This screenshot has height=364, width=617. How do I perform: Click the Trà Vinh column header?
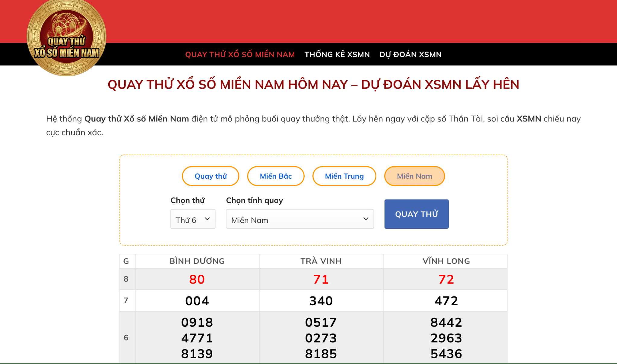[x=321, y=261]
